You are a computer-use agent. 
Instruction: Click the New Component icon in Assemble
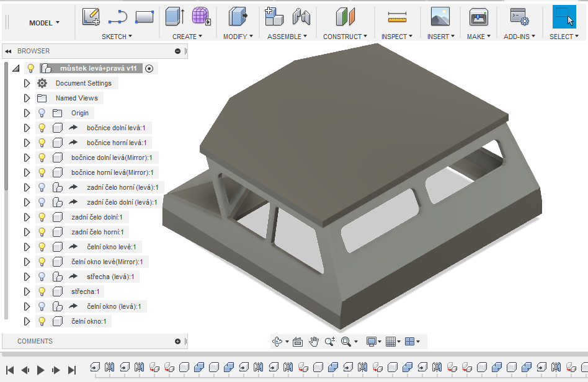pyautogui.click(x=273, y=17)
